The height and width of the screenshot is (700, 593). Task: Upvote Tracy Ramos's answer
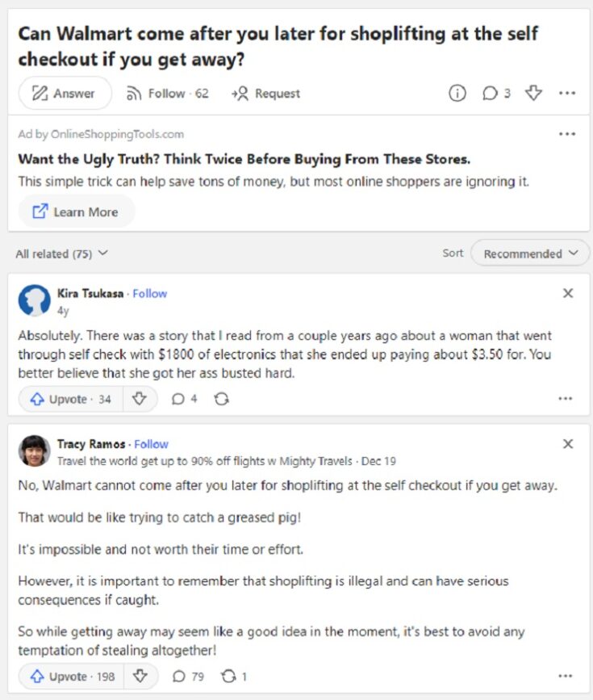(71, 677)
